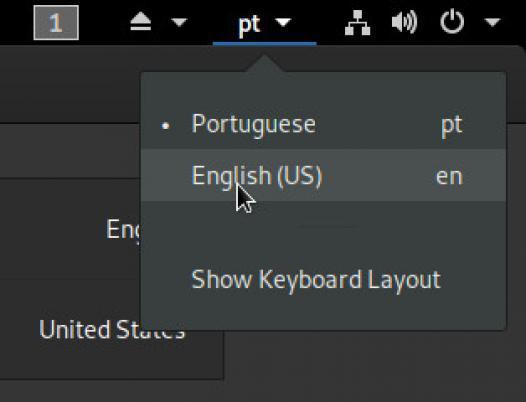
Task: Expand the system menu arrow beside power
Action: (492, 22)
